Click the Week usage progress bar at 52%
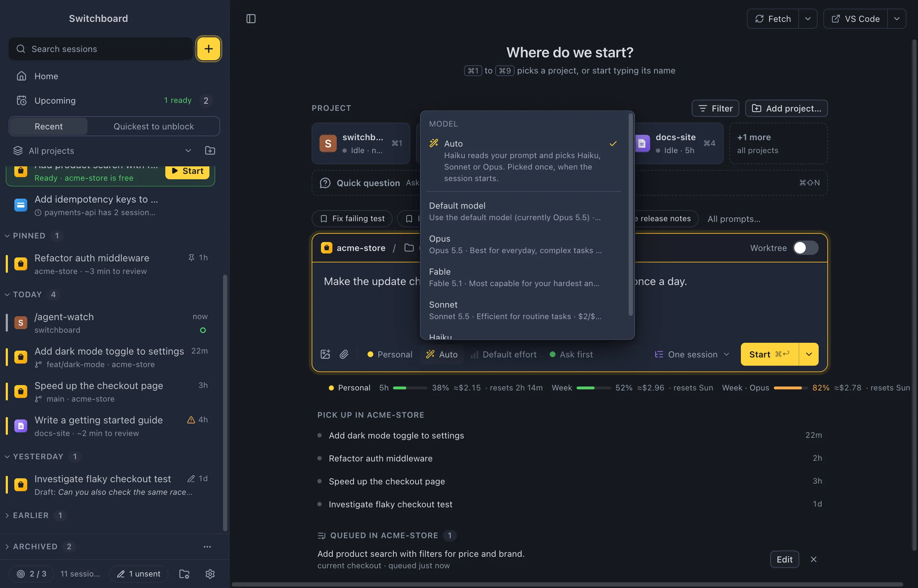 coord(593,388)
